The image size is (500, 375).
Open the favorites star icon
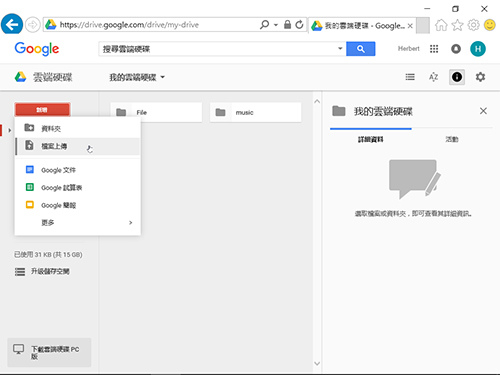tap(457, 25)
